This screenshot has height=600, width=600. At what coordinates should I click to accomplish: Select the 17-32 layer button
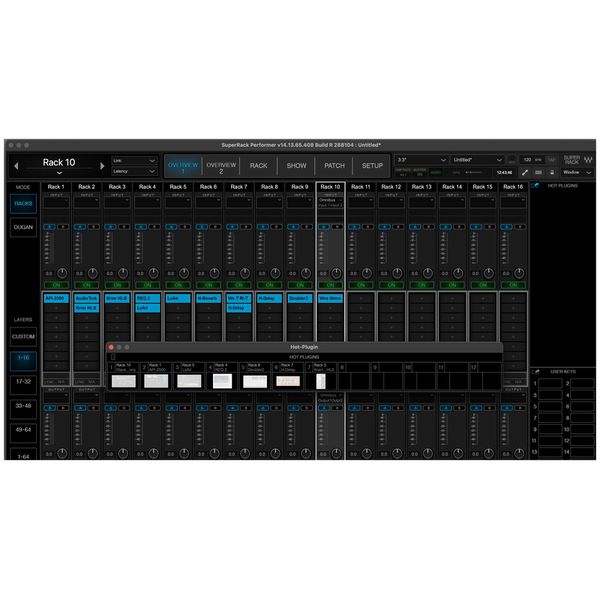pos(23,385)
